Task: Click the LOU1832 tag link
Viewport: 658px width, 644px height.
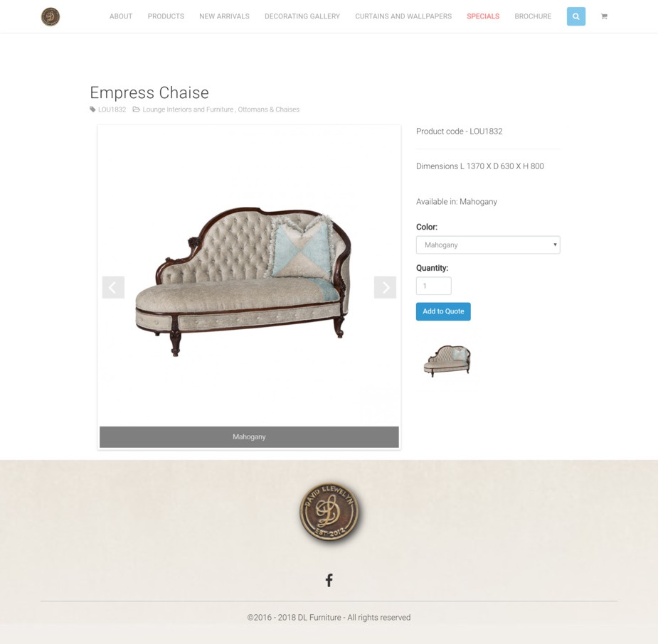Action: [x=112, y=109]
